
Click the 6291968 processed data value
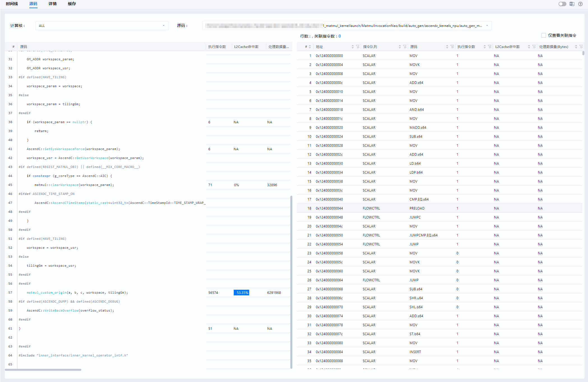point(274,293)
